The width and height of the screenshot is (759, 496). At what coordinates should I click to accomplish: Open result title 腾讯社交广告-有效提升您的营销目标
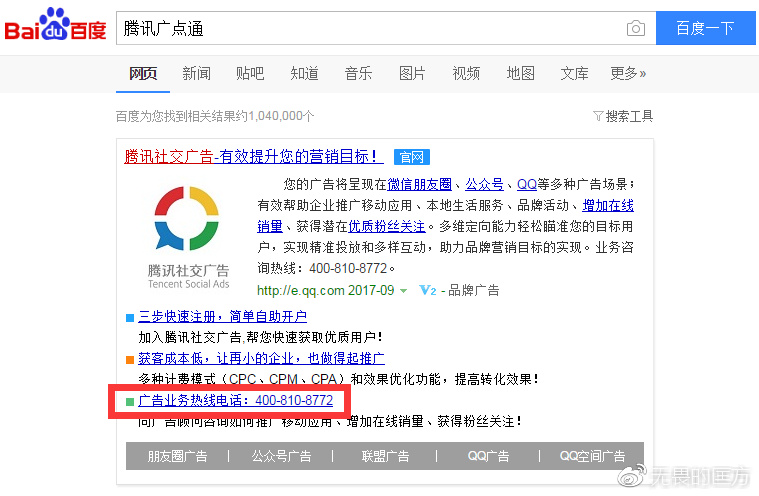254,156
